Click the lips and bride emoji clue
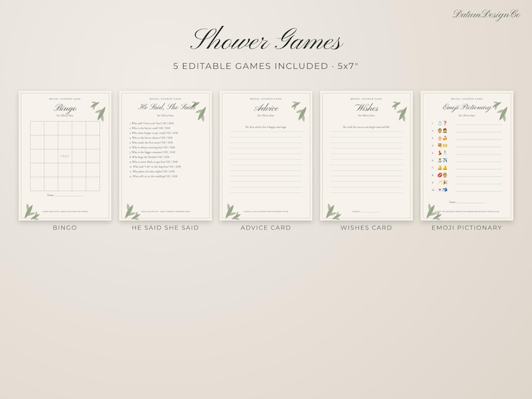The width and height of the screenshot is (532, 399). point(442,175)
